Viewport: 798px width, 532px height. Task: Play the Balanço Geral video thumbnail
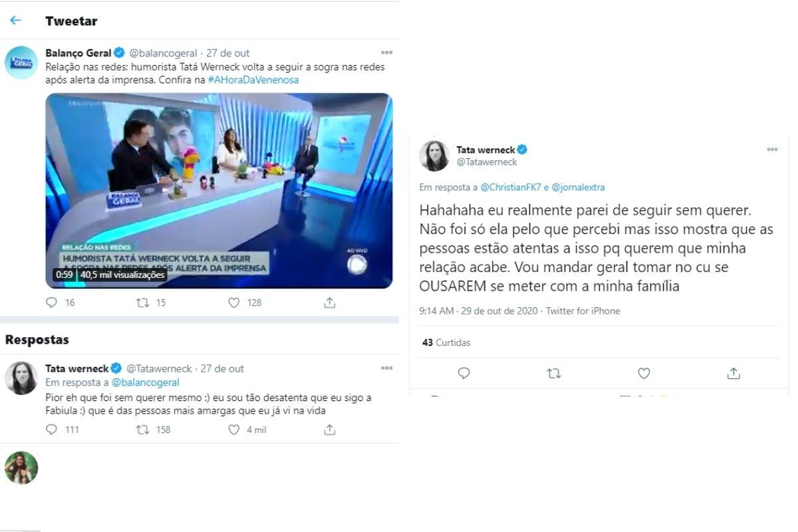[219, 190]
